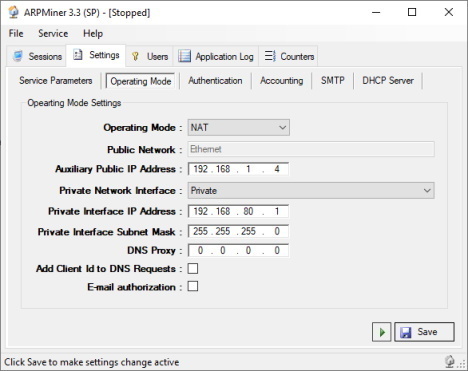Click the status bar grip in the corner
This screenshot has width=468, height=371.
(462, 364)
